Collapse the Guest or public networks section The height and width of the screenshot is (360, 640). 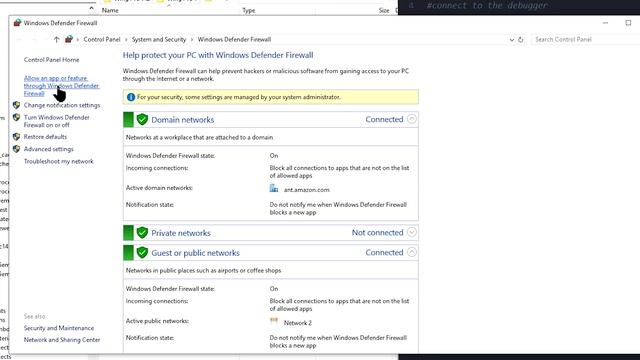coord(412,252)
